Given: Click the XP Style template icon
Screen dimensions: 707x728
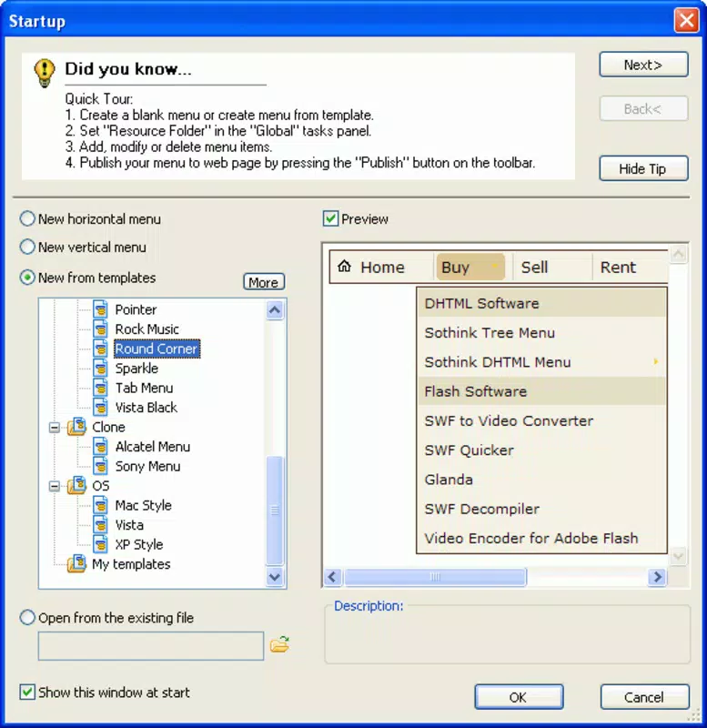Looking at the screenshot, I should (100, 544).
